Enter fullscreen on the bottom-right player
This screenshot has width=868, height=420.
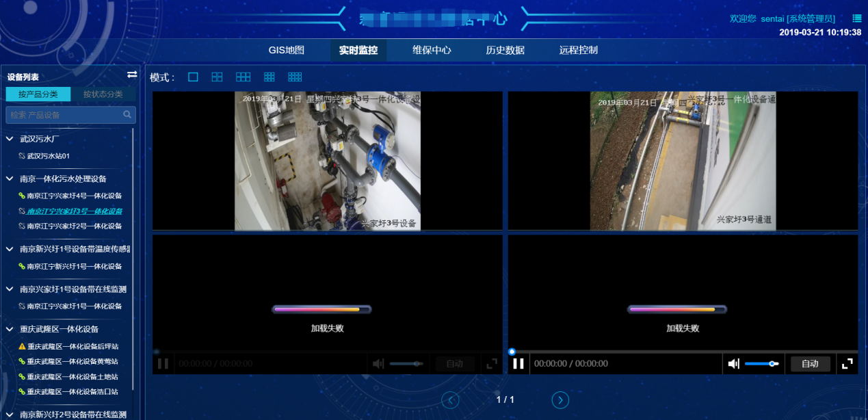click(847, 364)
